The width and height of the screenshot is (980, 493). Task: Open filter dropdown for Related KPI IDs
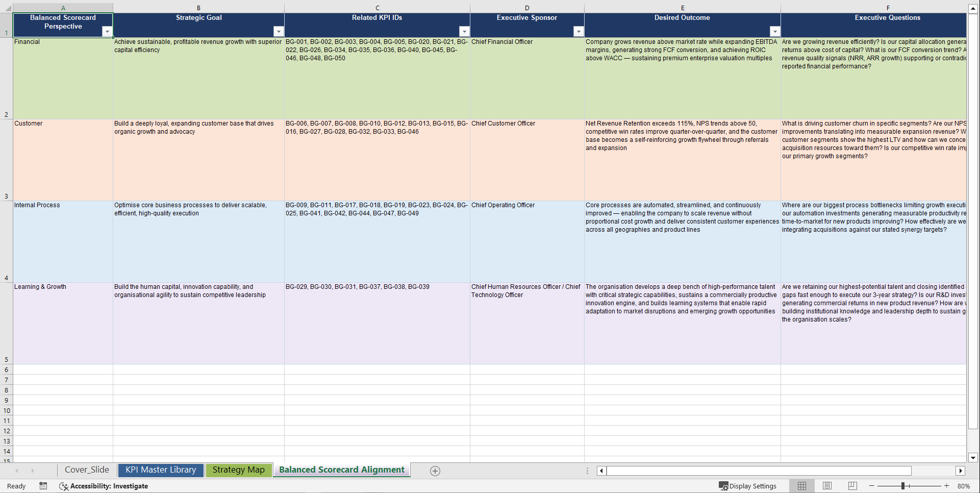pos(464,32)
